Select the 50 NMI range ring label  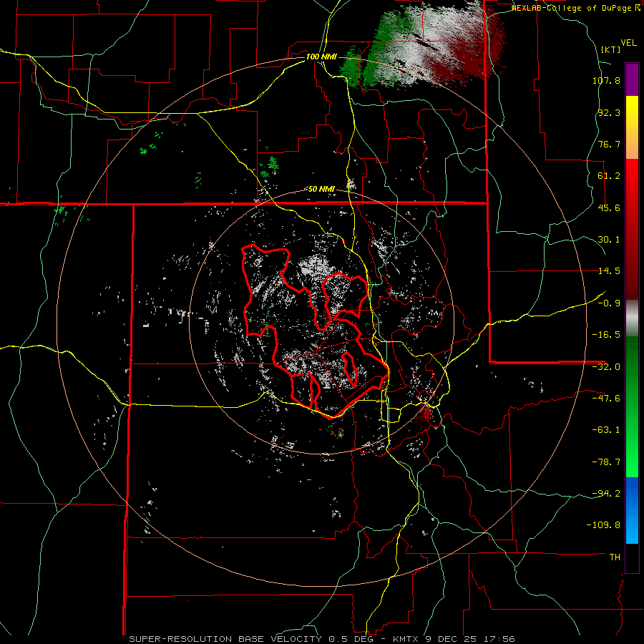click(x=321, y=189)
